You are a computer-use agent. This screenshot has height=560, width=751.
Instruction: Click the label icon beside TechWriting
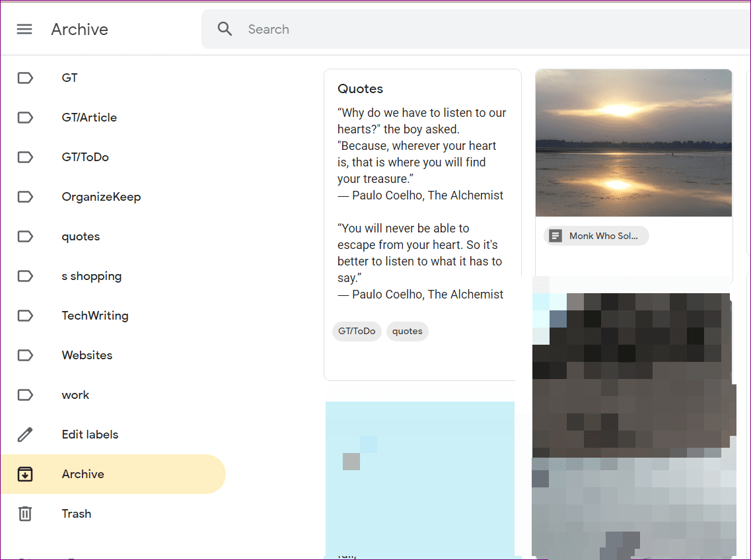click(x=25, y=316)
